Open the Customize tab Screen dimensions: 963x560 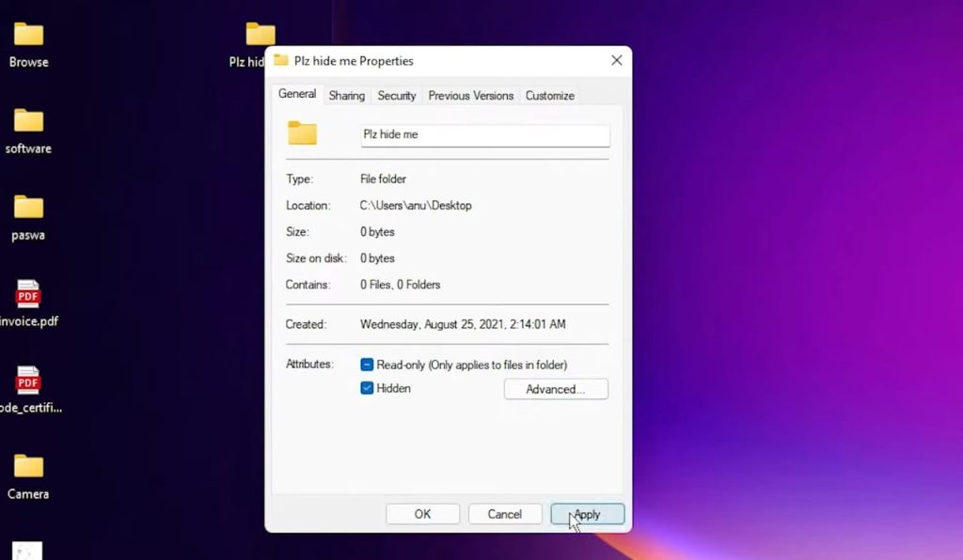pos(550,96)
